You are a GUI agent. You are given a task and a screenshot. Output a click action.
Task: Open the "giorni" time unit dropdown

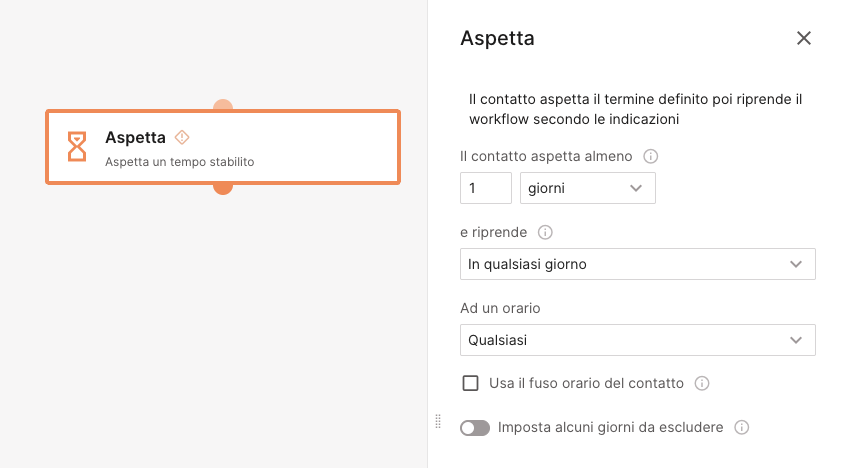(x=587, y=188)
